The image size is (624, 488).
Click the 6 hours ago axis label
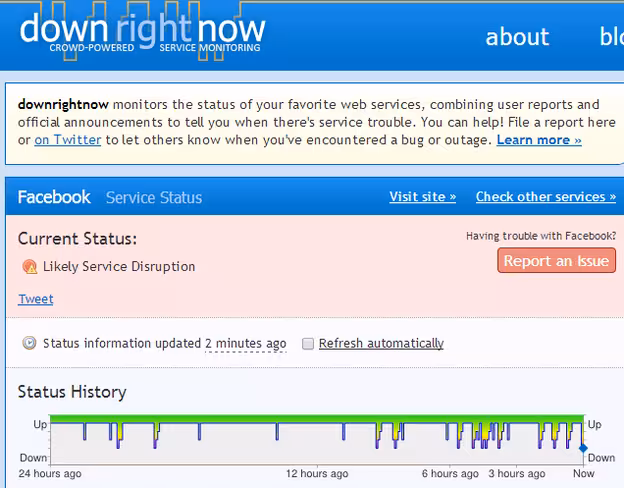pos(450,474)
